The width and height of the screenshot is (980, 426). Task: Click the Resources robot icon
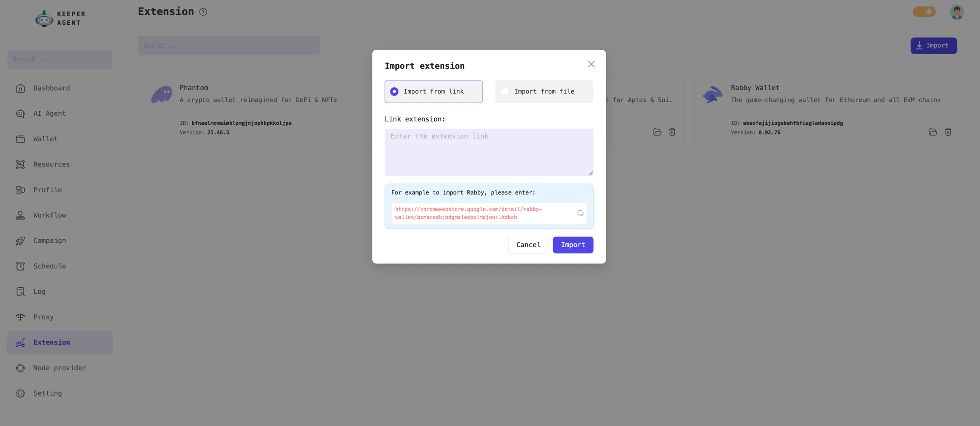pos(20,164)
